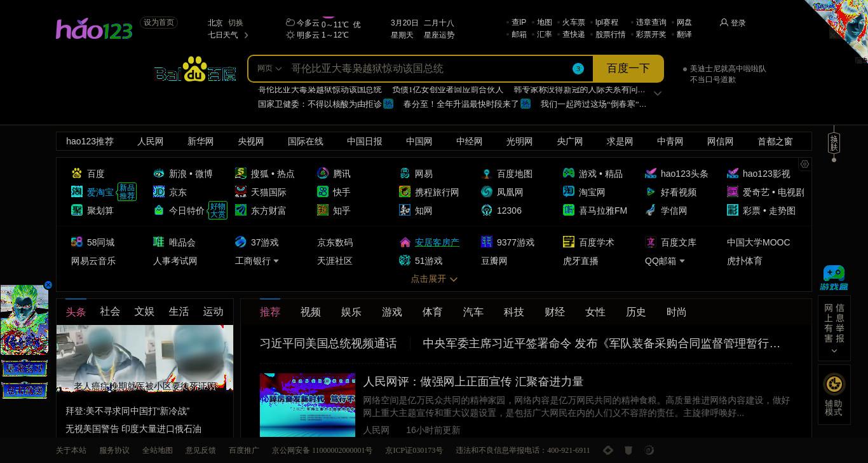Open the 百度 site icon link
The height and width of the screenshot is (463, 868).
click(x=77, y=173)
